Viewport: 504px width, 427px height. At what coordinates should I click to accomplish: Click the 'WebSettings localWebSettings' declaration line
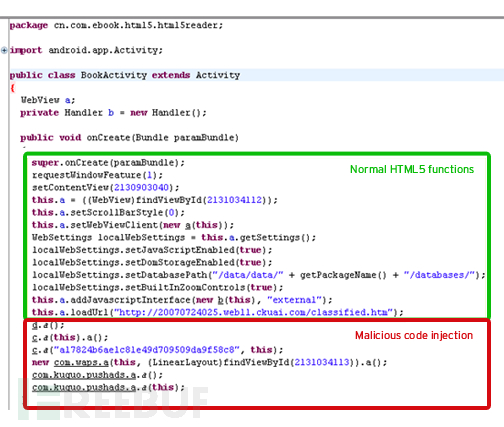pos(174,237)
